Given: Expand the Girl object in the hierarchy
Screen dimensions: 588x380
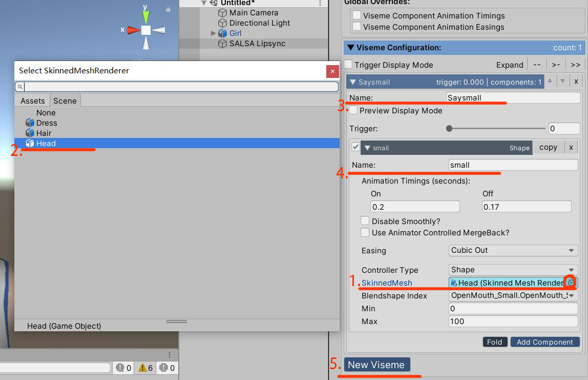Looking at the screenshot, I should [x=214, y=33].
